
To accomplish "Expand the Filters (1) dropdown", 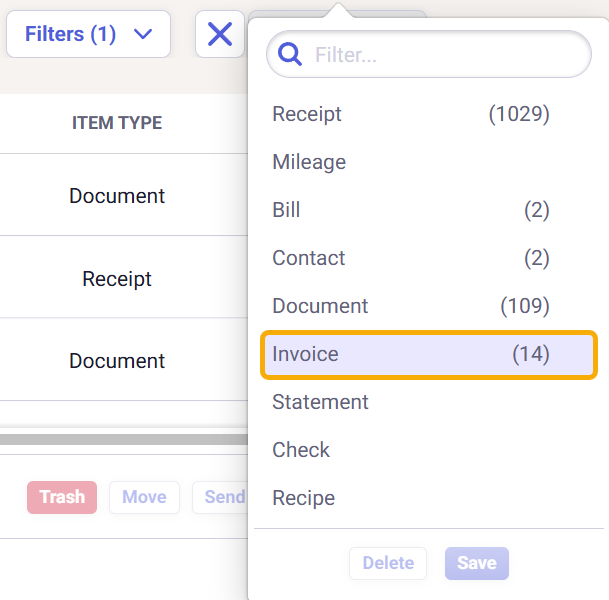I will (88, 34).
